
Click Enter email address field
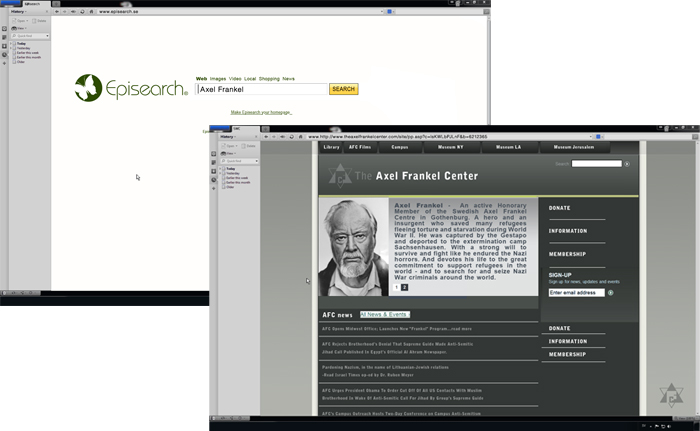point(576,293)
